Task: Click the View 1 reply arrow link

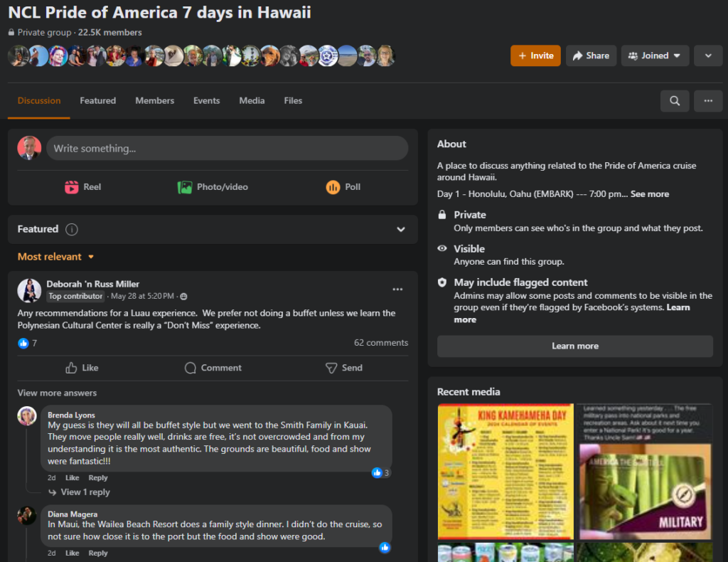Action: [80, 492]
